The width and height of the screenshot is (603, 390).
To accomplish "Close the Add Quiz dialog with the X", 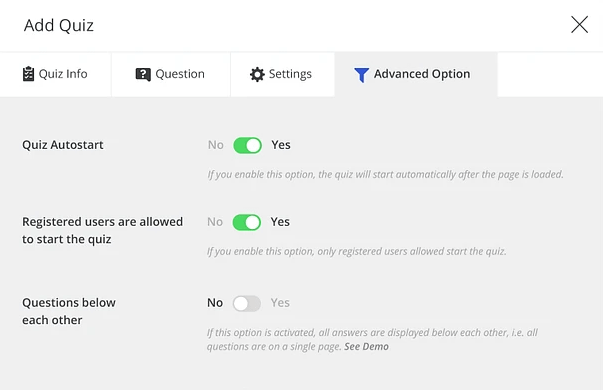I will click(579, 25).
